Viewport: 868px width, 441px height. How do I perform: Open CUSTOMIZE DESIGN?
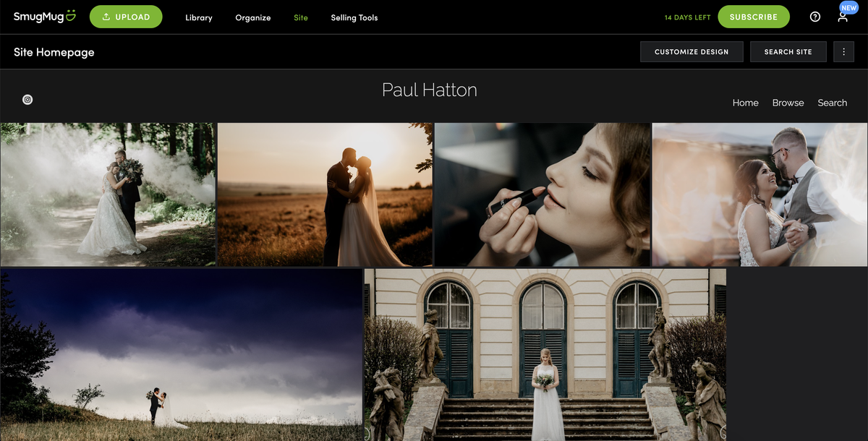(x=692, y=51)
